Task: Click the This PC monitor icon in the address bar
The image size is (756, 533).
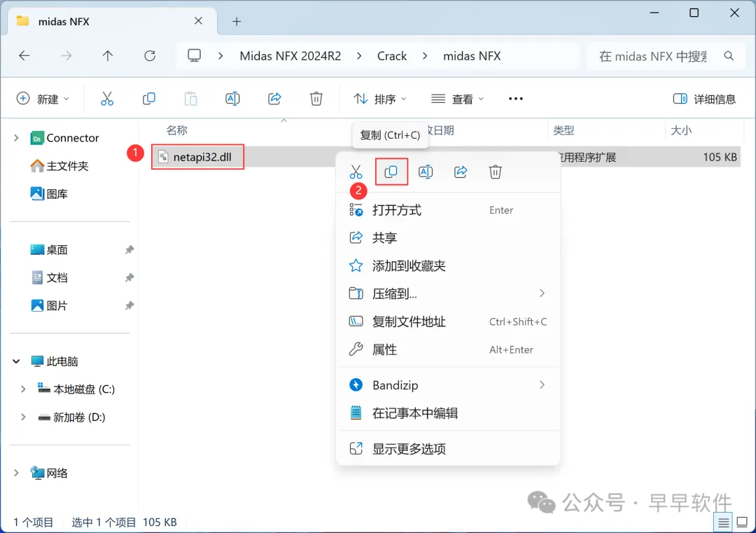Action: coord(195,56)
